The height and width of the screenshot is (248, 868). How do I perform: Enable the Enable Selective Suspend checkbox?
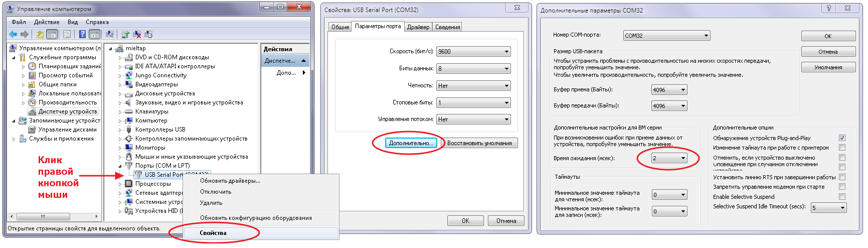(x=842, y=197)
